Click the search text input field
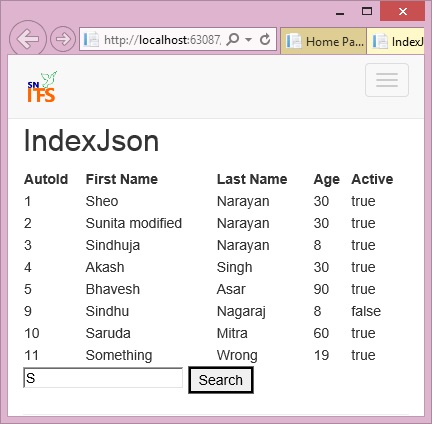The width and height of the screenshot is (432, 424). point(103,378)
